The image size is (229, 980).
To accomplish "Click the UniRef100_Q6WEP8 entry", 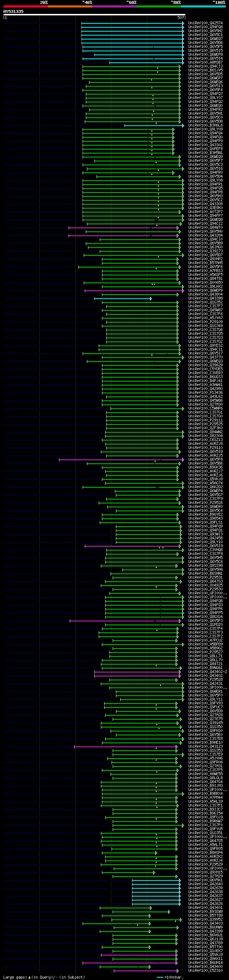I will point(205,54).
